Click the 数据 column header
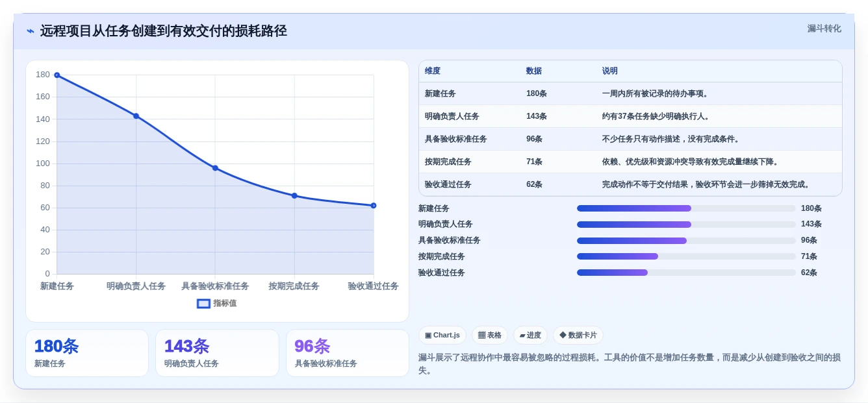 (534, 71)
